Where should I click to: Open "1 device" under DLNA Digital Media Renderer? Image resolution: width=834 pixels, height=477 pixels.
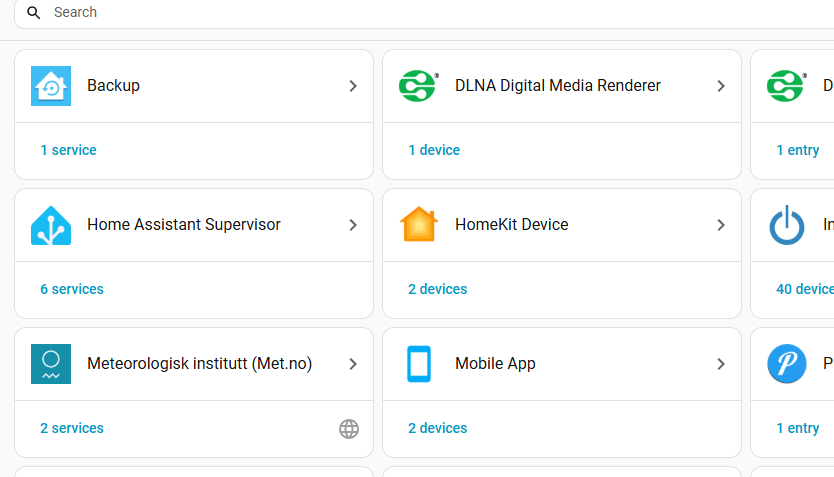tap(434, 150)
